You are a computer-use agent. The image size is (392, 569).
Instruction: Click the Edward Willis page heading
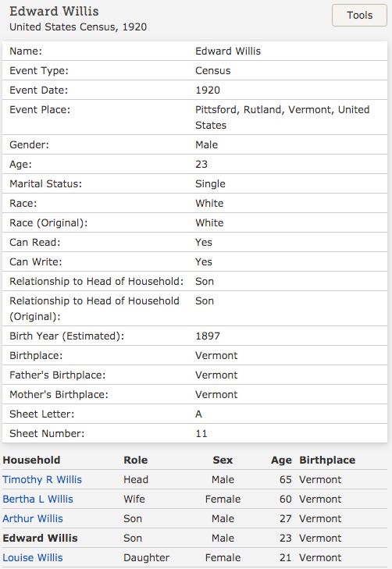[54, 11]
